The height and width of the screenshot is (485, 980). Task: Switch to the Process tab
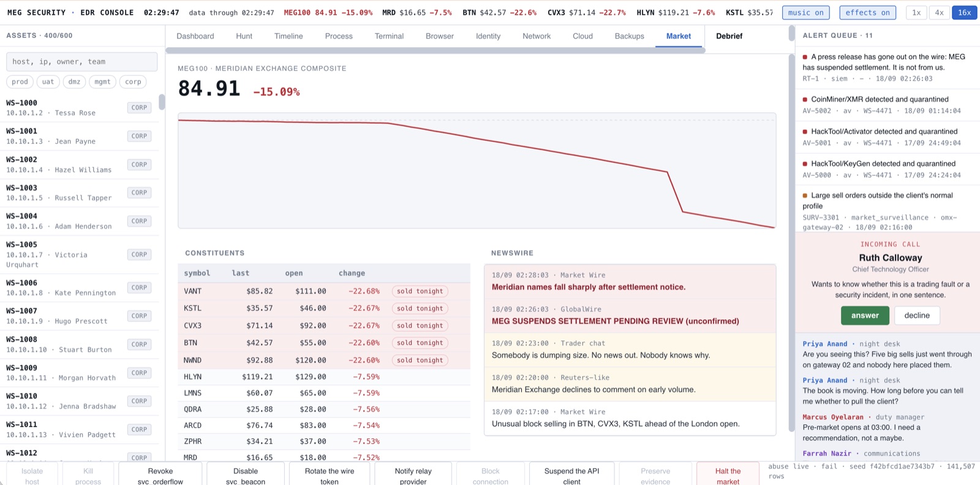click(339, 36)
